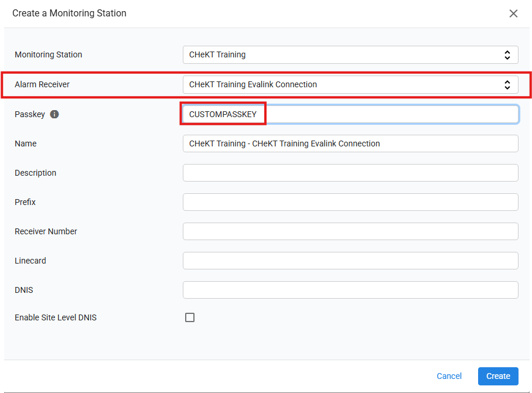Screen dimensions: 532x393
Task: Select the DNIS input field
Action: [350, 290]
